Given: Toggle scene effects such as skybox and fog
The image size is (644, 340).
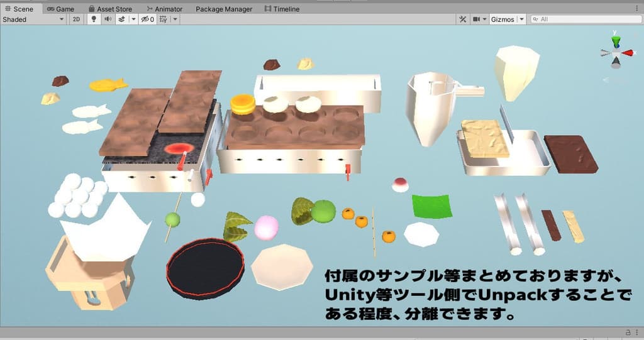Looking at the screenshot, I should pyautogui.click(x=121, y=19).
